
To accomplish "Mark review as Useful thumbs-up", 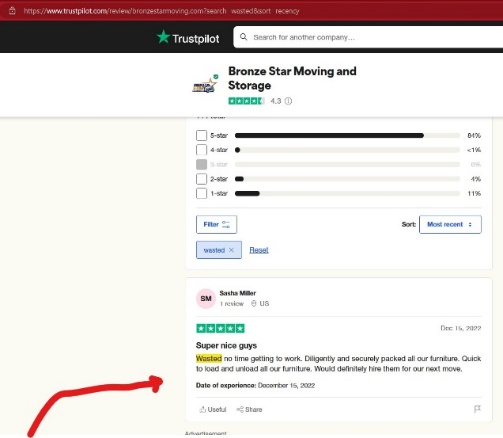I will click(x=213, y=409).
